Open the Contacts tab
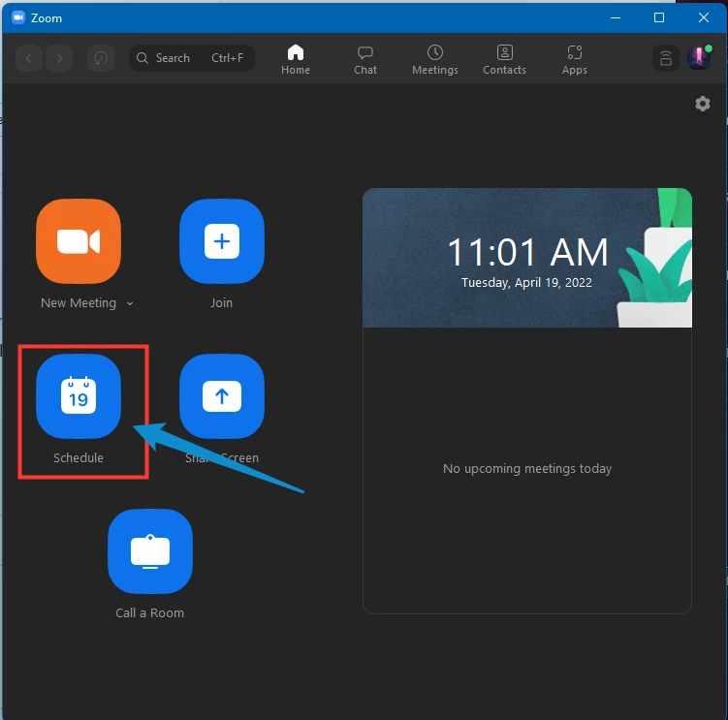728x720 pixels. click(505, 59)
